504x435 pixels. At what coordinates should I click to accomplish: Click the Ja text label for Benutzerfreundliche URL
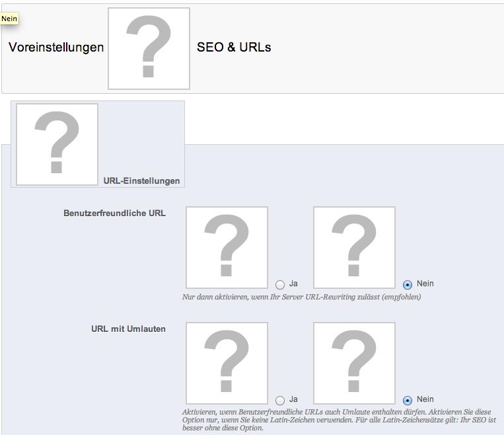tap(293, 284)
